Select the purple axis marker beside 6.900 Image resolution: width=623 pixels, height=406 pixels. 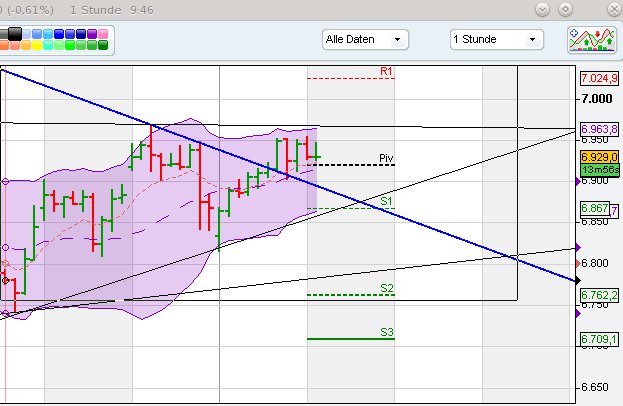[x=578, y=182]
